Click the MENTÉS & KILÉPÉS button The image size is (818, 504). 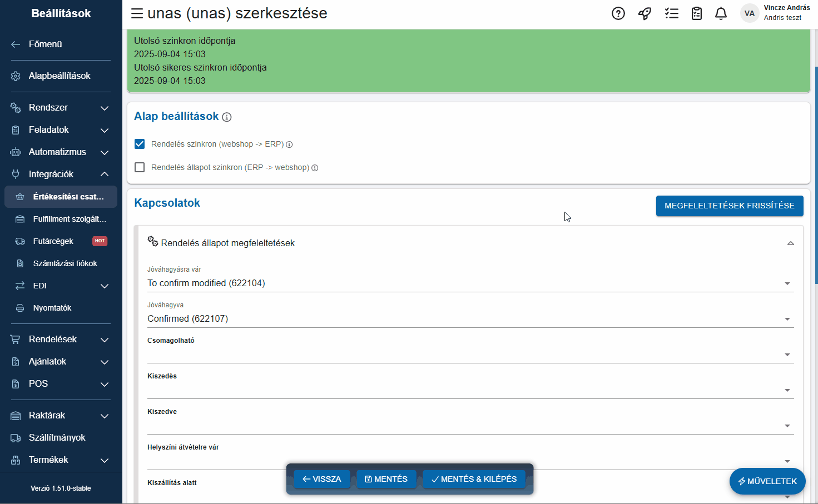tap(474, 479)
